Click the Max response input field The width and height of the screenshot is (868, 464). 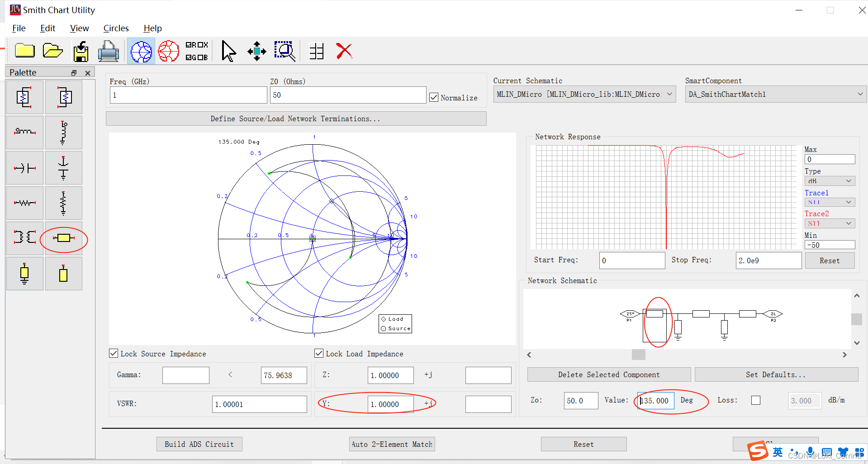[x=830, y=159]
